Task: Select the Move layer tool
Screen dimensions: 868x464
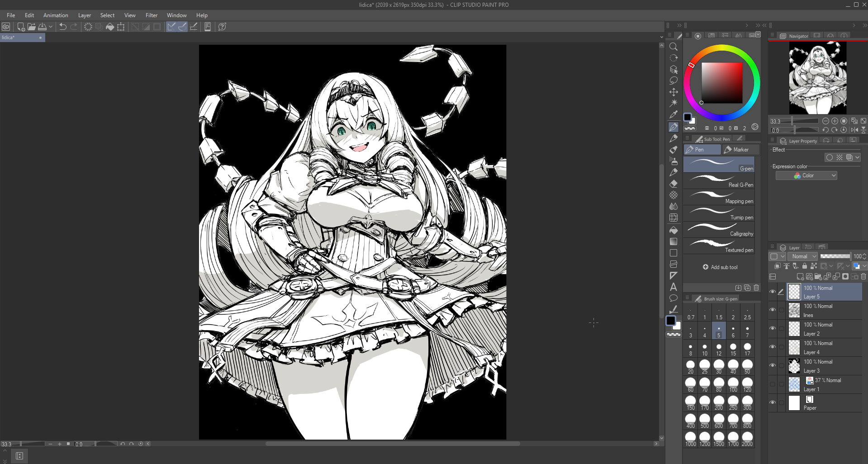Action: point(674,92)
